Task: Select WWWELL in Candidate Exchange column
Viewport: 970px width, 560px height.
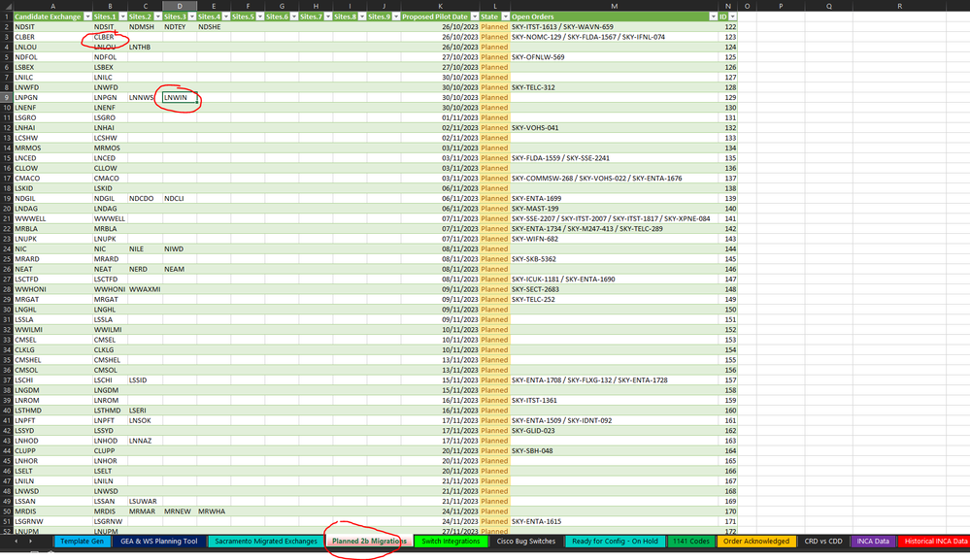Action: pyautogui.click(x=52, y=218)
